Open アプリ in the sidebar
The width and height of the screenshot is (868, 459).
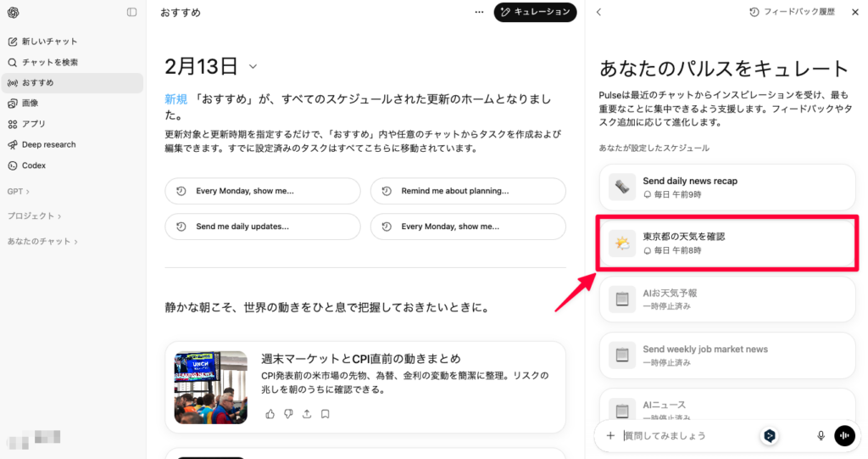pos(72,124)
